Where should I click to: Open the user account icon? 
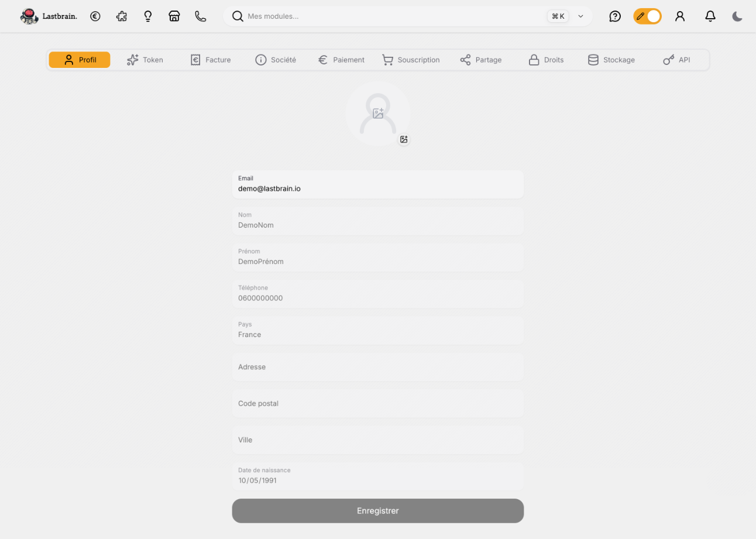click(x=680, y=16)
